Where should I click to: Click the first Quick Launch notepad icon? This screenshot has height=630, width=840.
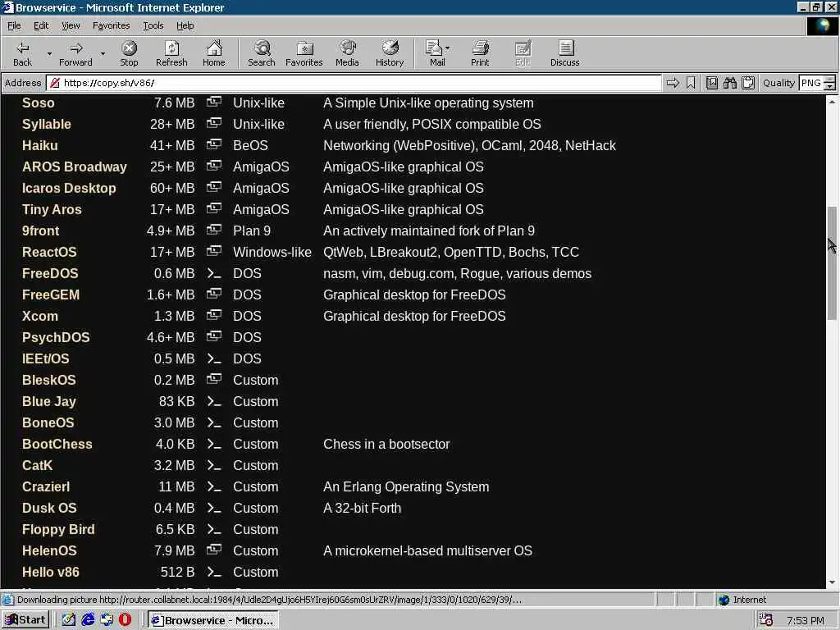[x=69, y=620]
